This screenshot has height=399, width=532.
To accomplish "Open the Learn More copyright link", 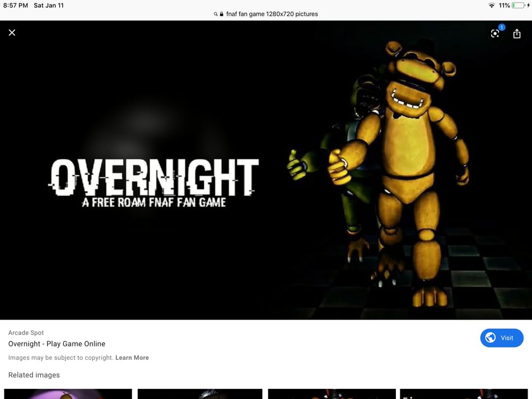I will coord(132,358).
